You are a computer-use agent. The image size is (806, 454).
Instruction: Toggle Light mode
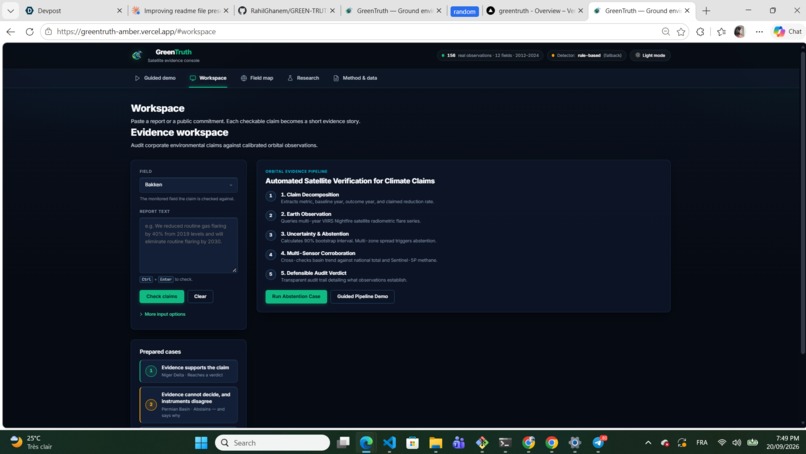(650, 56)
